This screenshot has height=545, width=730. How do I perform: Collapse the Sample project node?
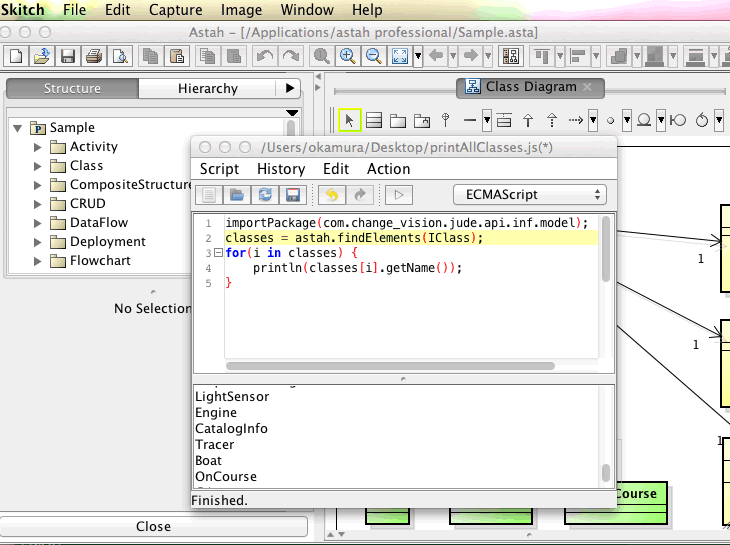pos(18,128)
